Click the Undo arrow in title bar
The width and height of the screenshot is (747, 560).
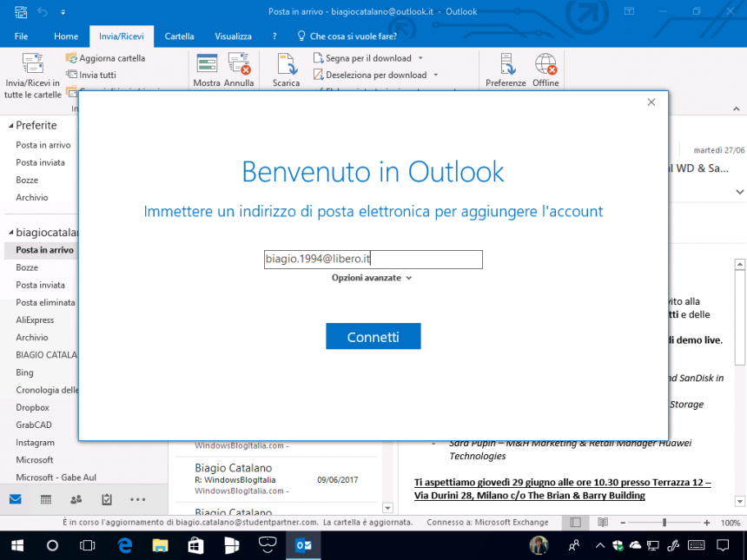(x=43, y=11)
